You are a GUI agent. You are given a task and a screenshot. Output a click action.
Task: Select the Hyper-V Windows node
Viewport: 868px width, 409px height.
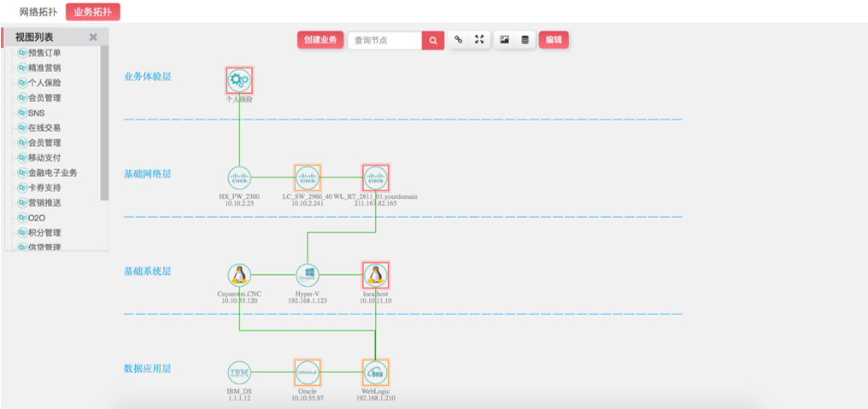(x=307, y=275)
